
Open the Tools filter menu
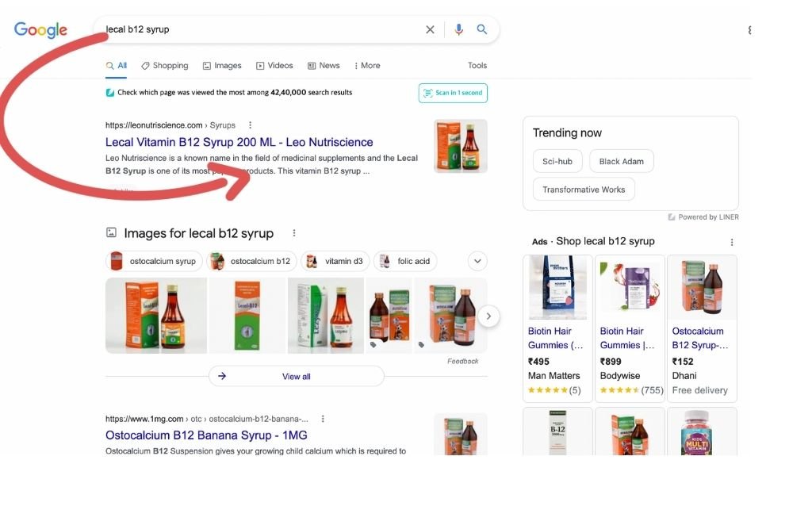tap(477, 66)
